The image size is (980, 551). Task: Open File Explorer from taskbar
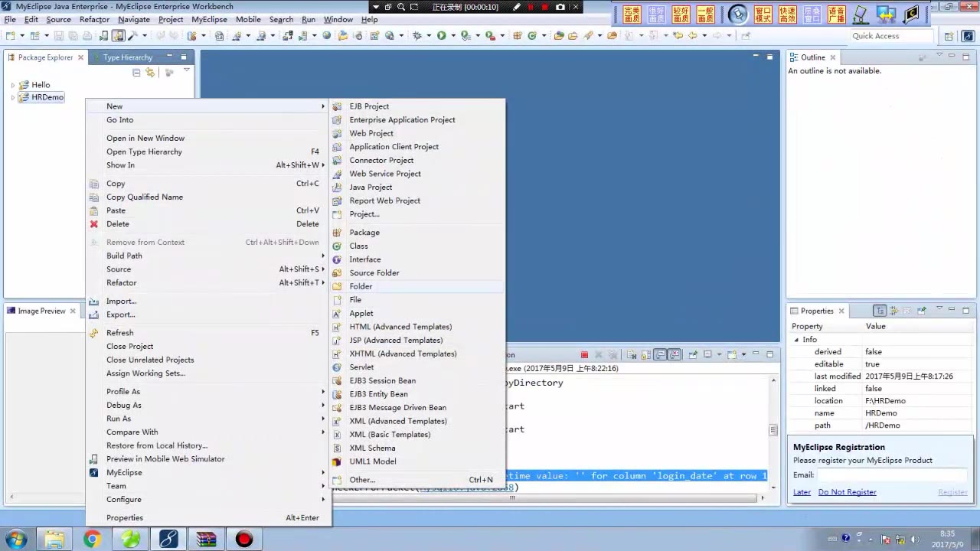coord(54,540)
